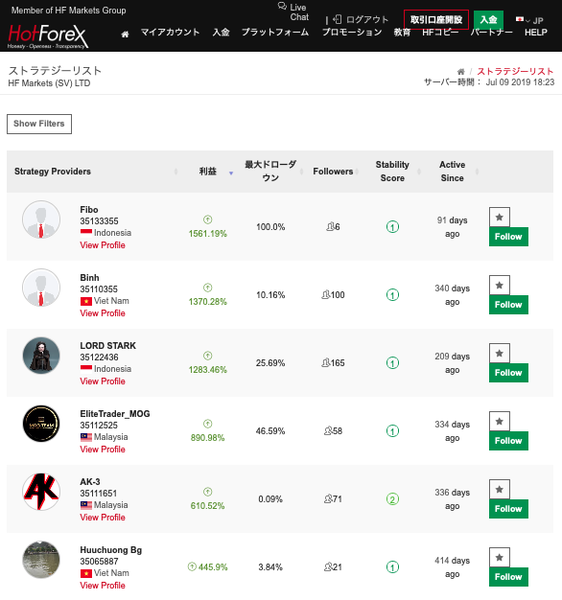The height and width of the screenshot is (600, 562).
Task: Star the Huuchuong Bg strategy provider
Action: tap(499, 558)
